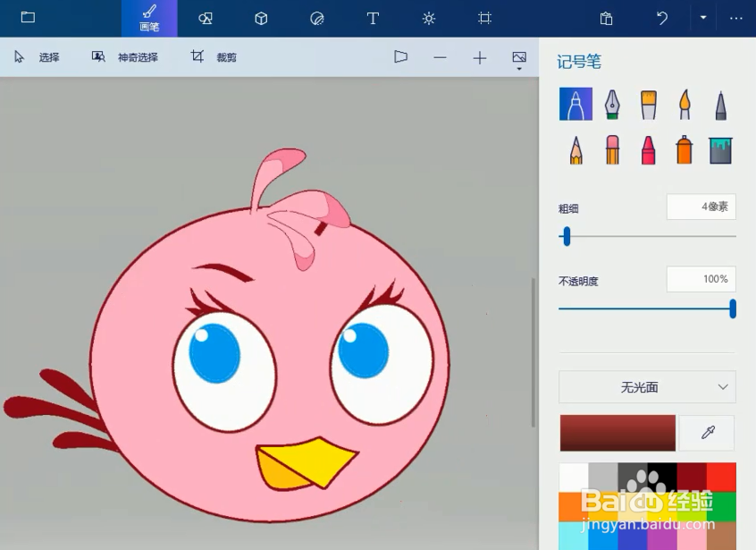Select the Eraser tool

coord(612,150)
